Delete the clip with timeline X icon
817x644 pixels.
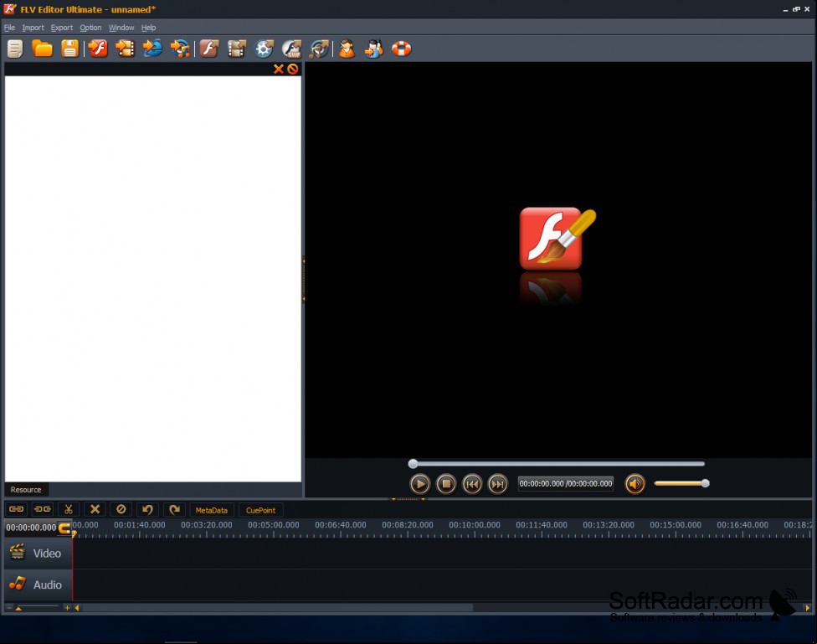(x=95, y=509)
